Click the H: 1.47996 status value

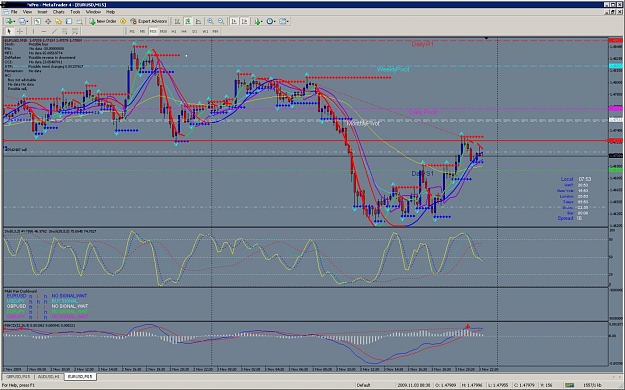point(473,385)
